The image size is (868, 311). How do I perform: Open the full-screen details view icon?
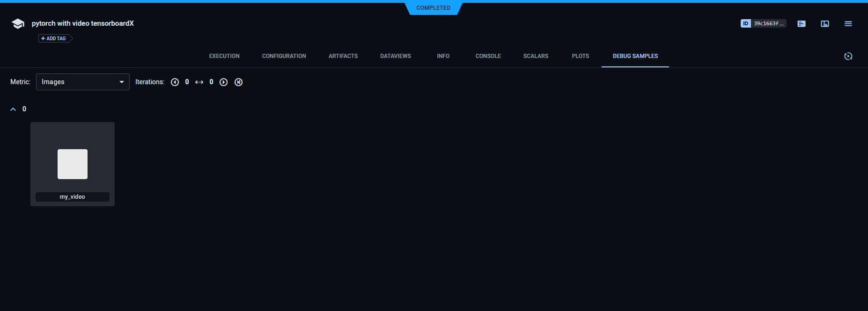pos(825,24)
